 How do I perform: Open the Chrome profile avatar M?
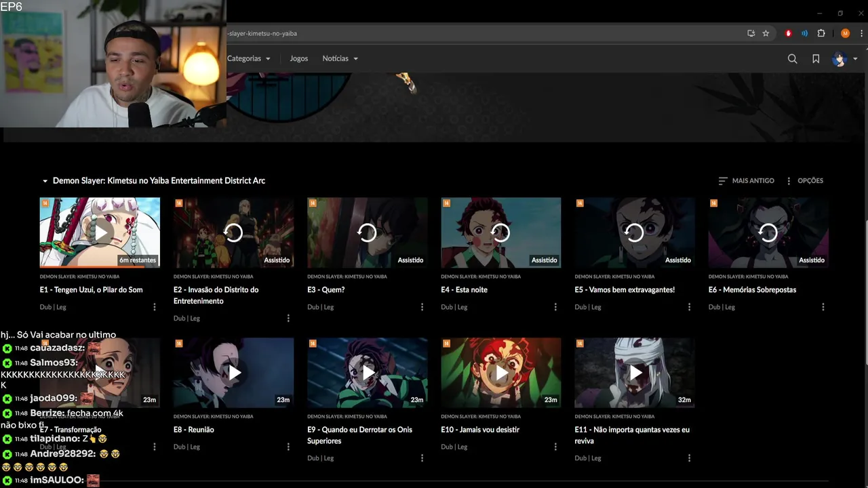[845, 33]
